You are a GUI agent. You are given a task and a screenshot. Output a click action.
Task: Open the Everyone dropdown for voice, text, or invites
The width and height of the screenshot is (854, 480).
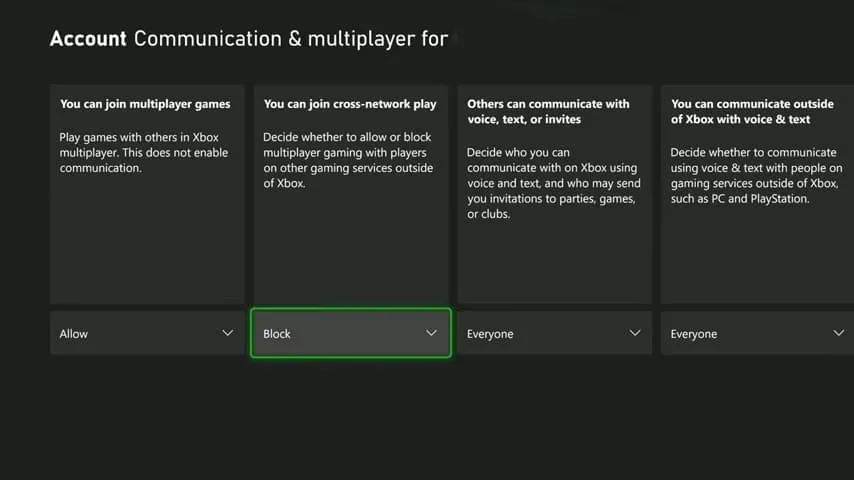click(x=554, y=333)
